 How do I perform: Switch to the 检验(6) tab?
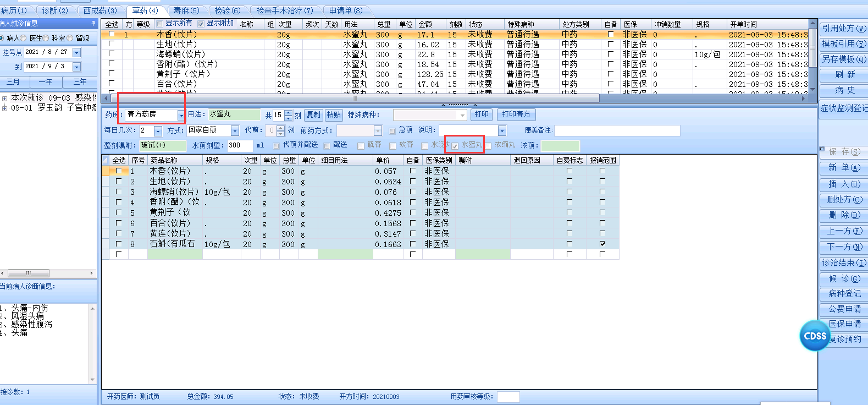pos(228,10)
